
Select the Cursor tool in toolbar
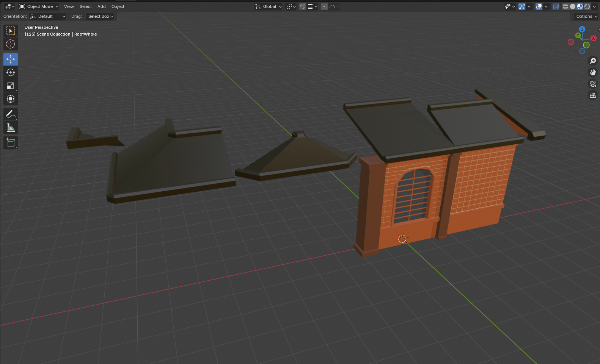[11, 44]
